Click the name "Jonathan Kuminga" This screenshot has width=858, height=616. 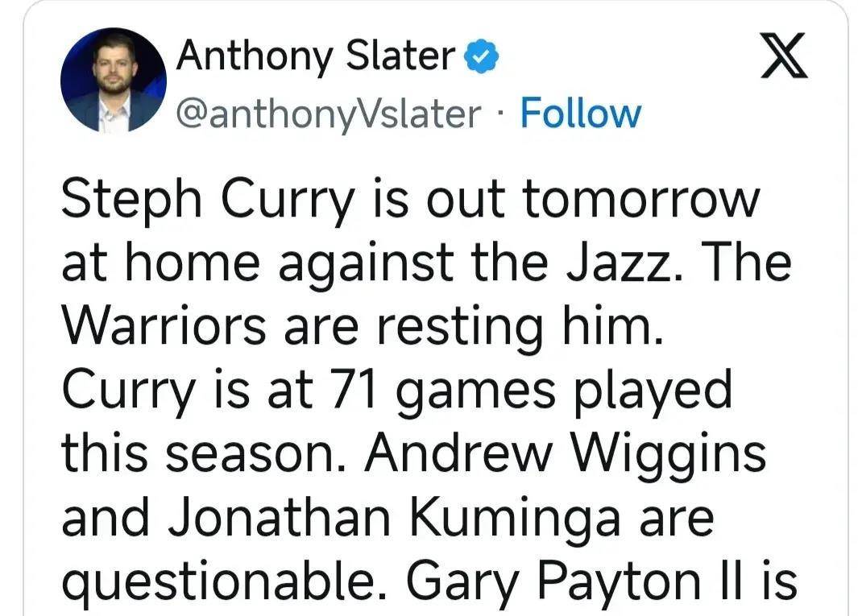click(394, 519)
